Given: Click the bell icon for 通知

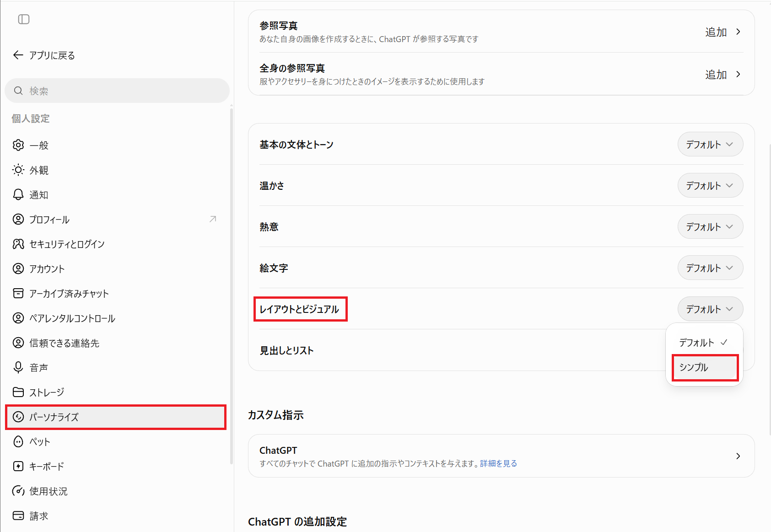Looking at the screenshot, I should tap(18, 194).
